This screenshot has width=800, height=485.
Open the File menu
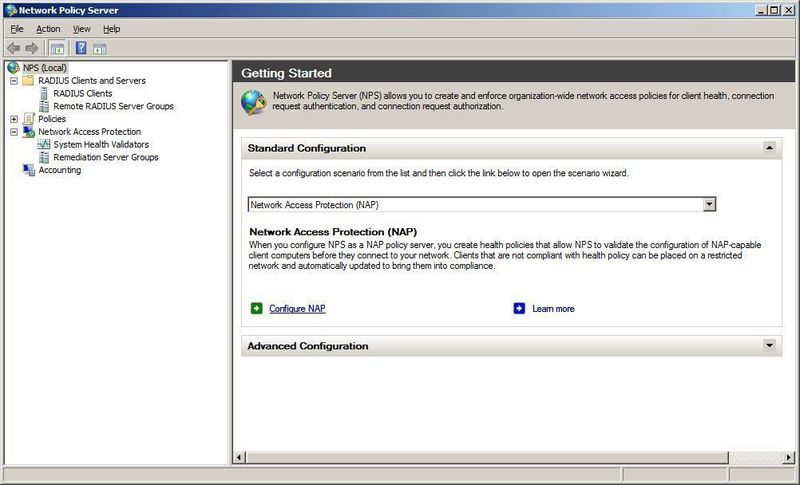(x=17, y=29)
